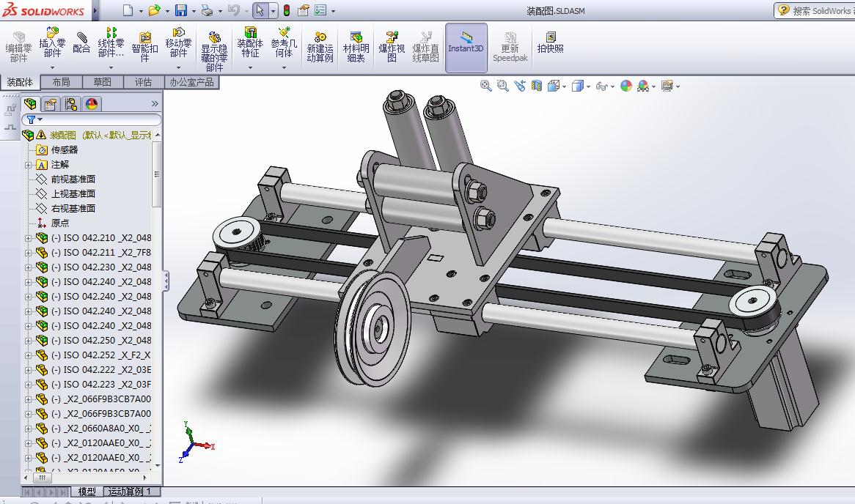The height and width of the screenshot is (504, 855).
Task: Select 原点 in the tree
Action: pyautogui.click(x=60, y=223)
